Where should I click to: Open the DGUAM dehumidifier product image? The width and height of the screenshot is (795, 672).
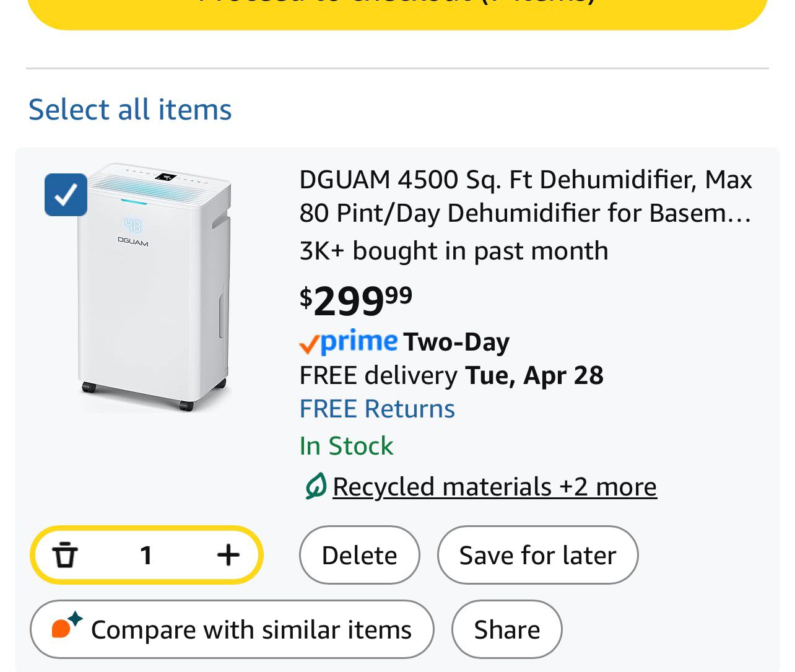pyautogui.click(x=155, y=287)
